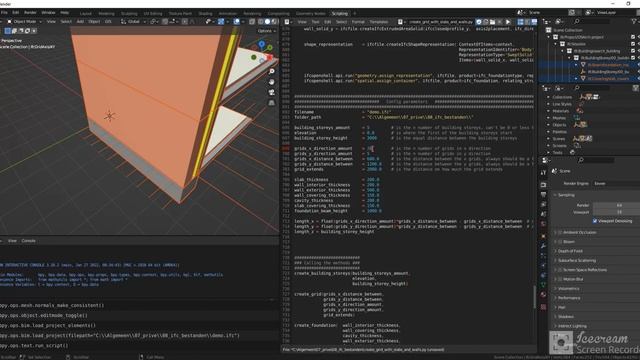Toggle syntax highlighting in text editor
The width and height of the screenshot is (640, 360).
(x=534, y=22)
